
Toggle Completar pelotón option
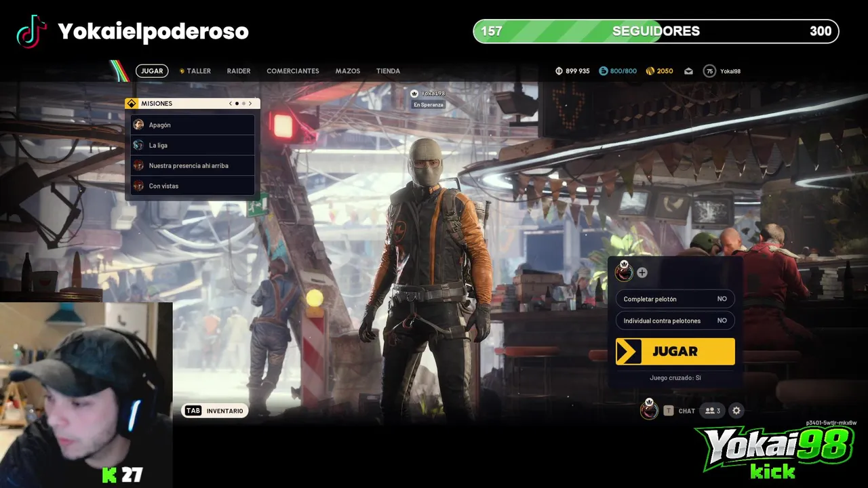tap(675, 299)
